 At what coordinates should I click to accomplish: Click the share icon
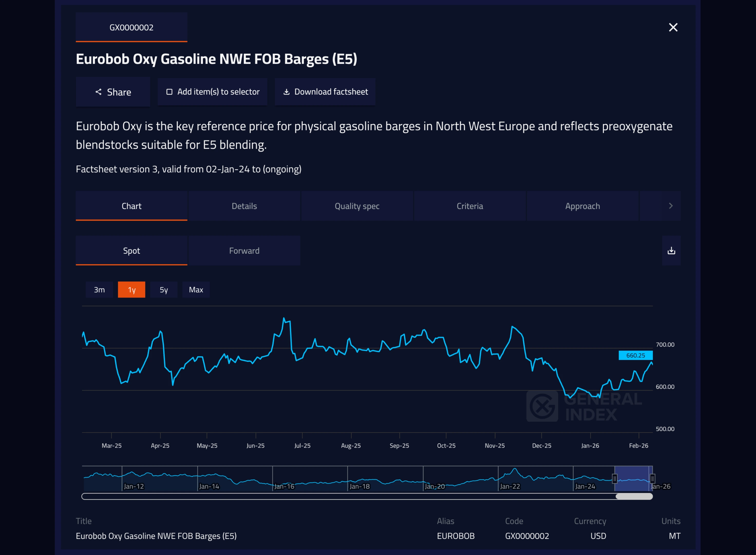pos(98,92)
